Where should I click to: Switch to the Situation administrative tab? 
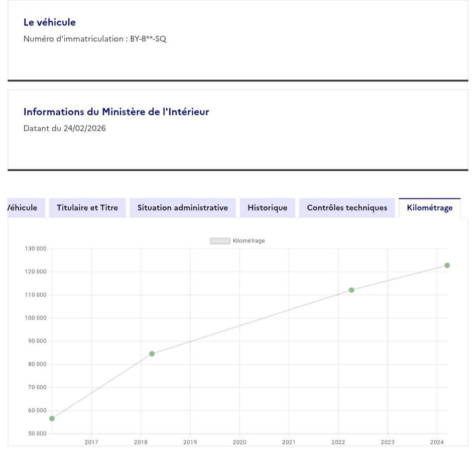(x=182, y=208)
